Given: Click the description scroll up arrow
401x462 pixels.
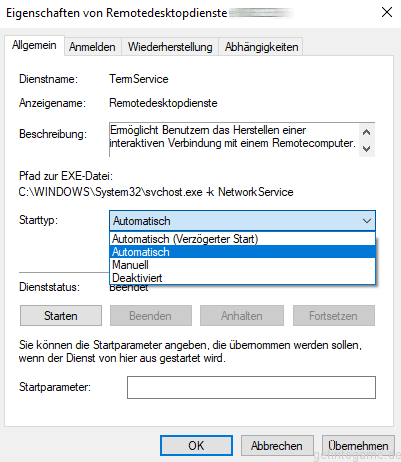Looking at the screenshot, I should point(367,132).
